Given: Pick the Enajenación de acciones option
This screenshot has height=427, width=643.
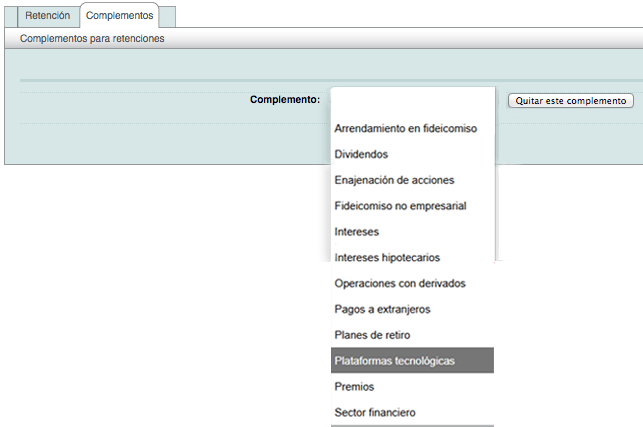Looking at the screenshot, I should click(394, 180).
